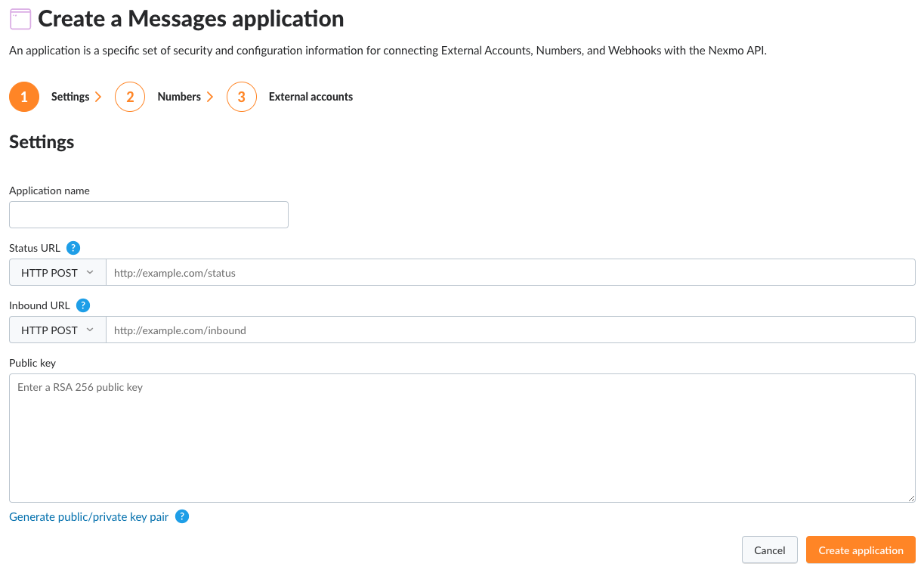
Task: Focus the Status URL text field
Action: [511, 272]
